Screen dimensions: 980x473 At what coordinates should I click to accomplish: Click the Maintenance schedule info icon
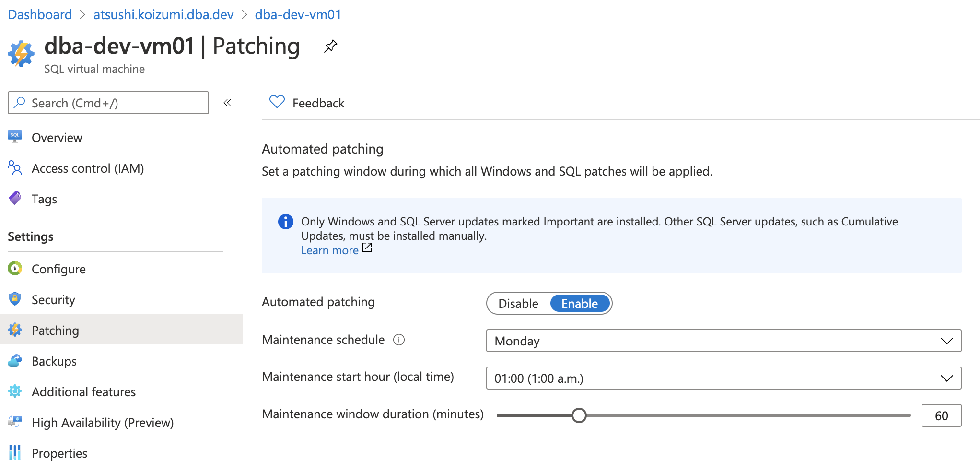(x=399, y=340)
